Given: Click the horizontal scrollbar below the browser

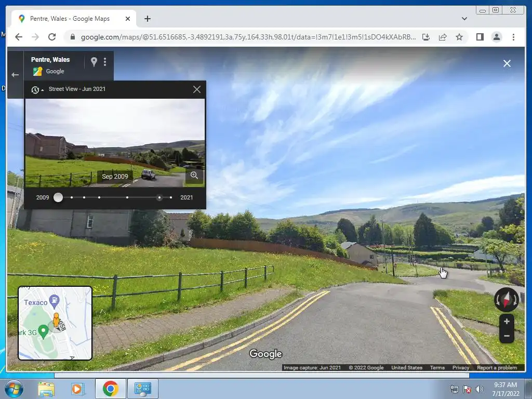Looking at the screenshot, I should (262, 375).
